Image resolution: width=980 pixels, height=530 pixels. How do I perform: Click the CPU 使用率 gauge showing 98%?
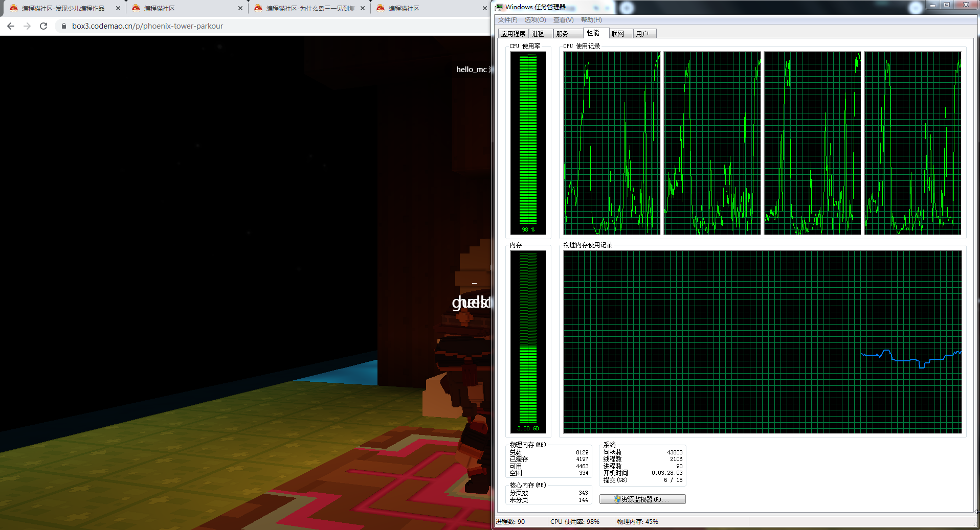pyautogui.click(x=528, y=143)
